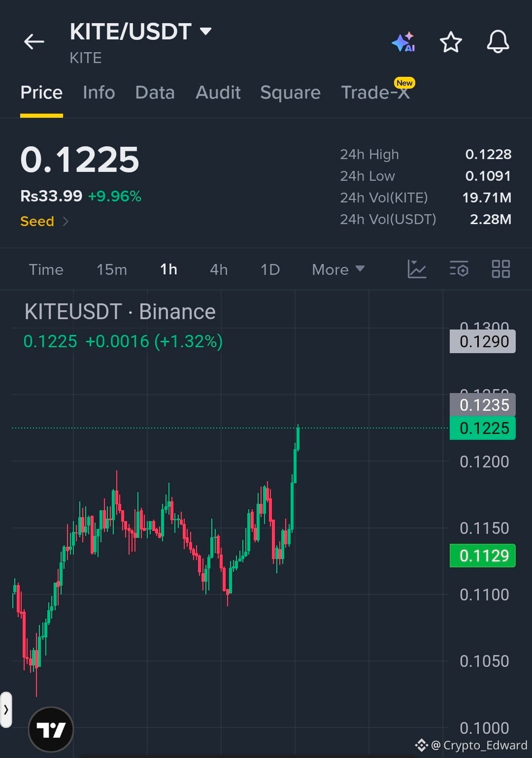Tap the 0.1200 axis price label

click(x=484, y=462)
